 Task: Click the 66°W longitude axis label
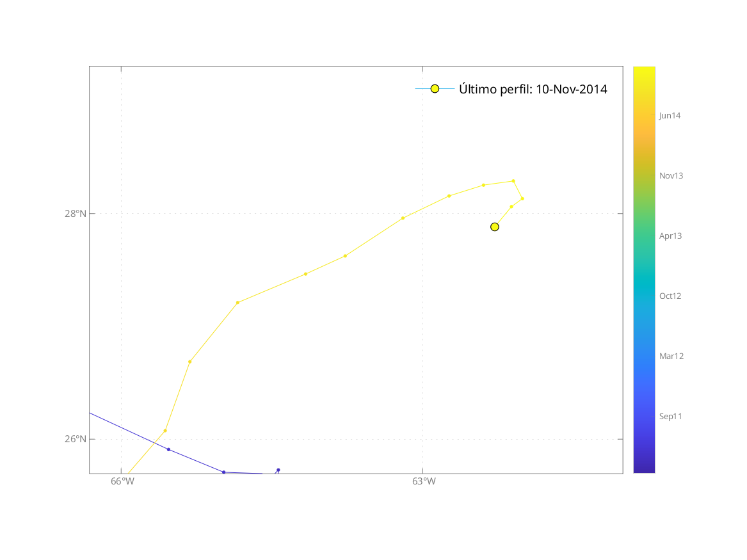coord(122,482)
